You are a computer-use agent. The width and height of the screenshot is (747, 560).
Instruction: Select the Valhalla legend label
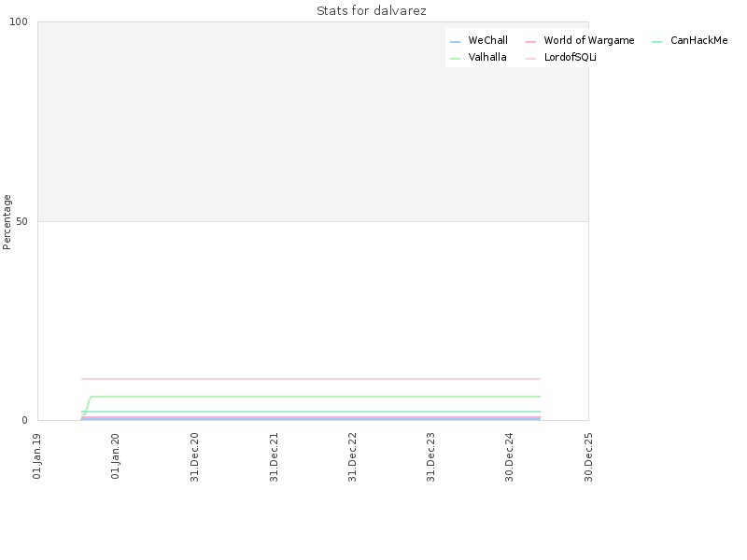pyautogui.click(x=487, y=57)
